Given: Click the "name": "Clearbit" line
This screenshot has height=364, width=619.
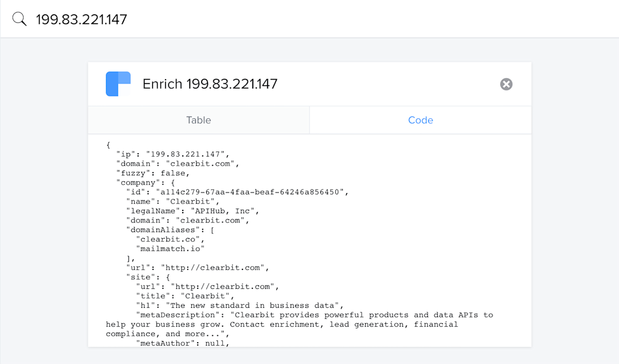Looking at the screenshot, I should point(173,202).
